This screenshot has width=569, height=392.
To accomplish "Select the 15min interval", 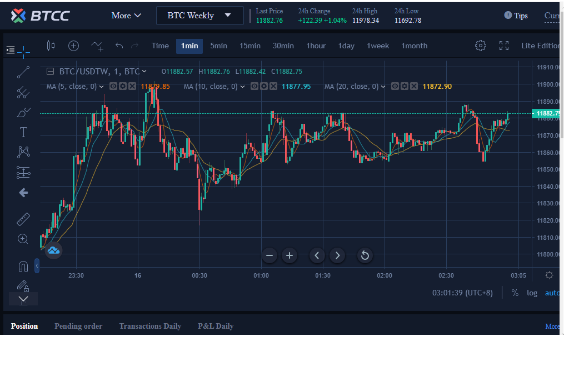I will pos(249,46).
